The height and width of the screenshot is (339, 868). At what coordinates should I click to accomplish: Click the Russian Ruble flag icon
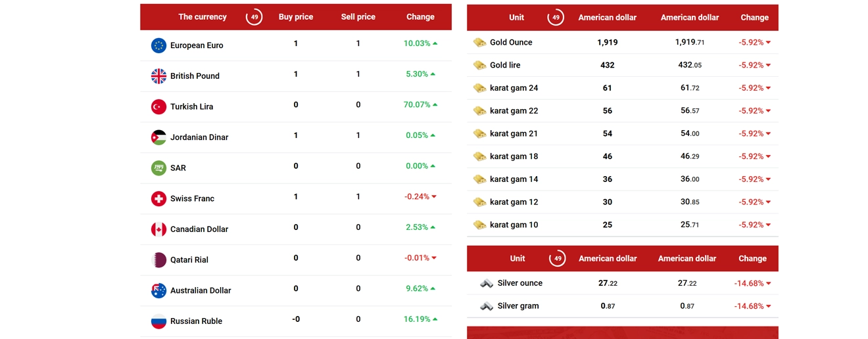coord(158,321)
